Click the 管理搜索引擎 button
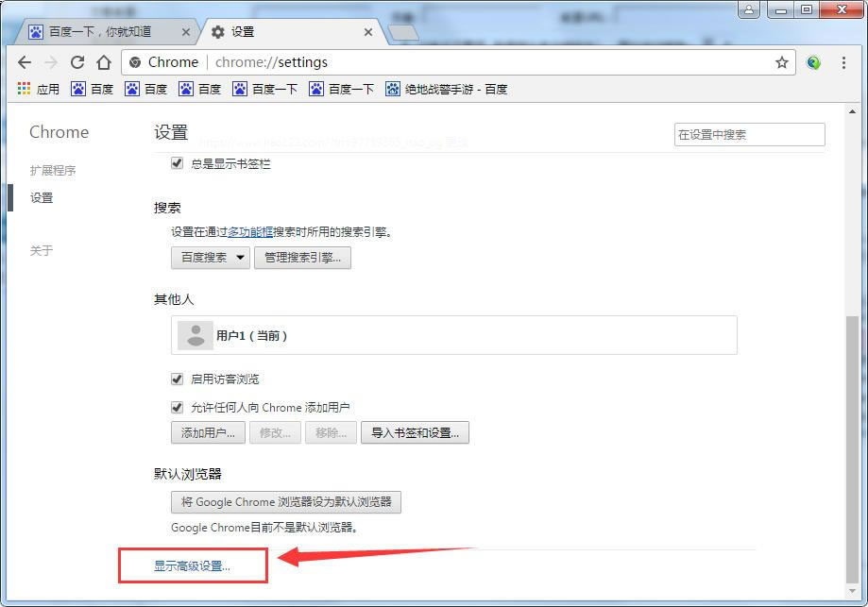868x607 pixels. 302,258
